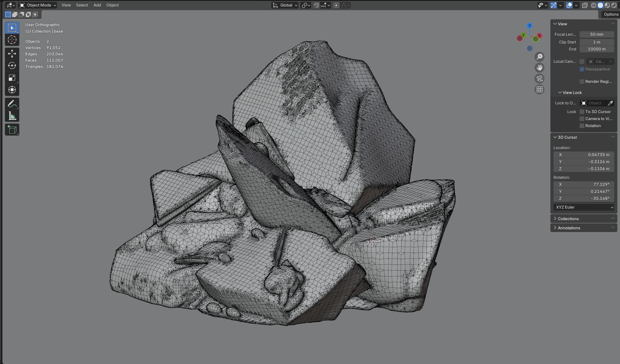Enable view lock Rotation checkbox
The image size is (620, 364).
click(x=582, y=126)
